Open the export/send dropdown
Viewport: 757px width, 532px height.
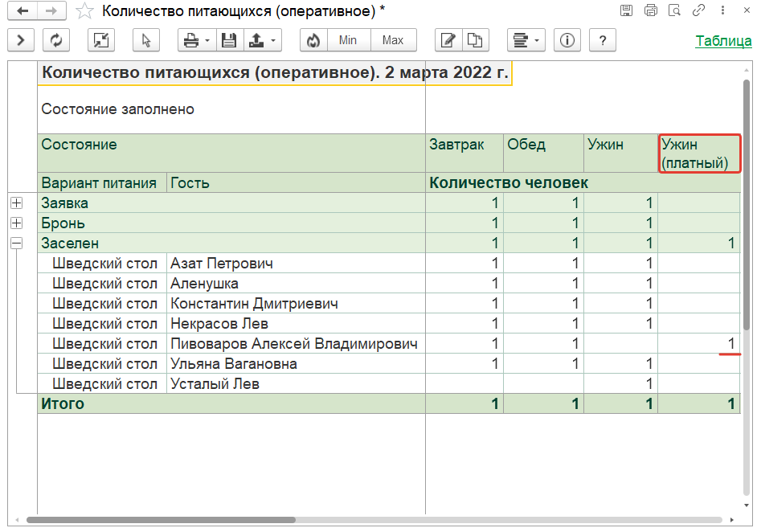(x=262, y=40)
